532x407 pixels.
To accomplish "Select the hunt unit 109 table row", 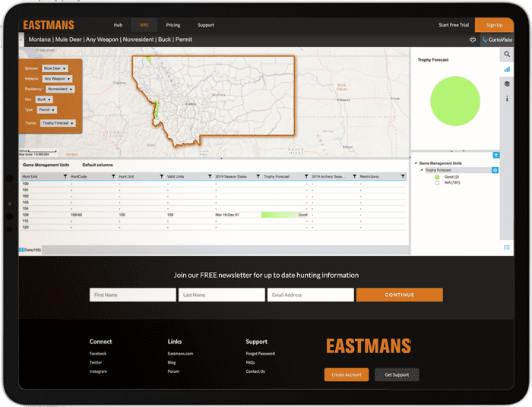I will click(214, 215).
